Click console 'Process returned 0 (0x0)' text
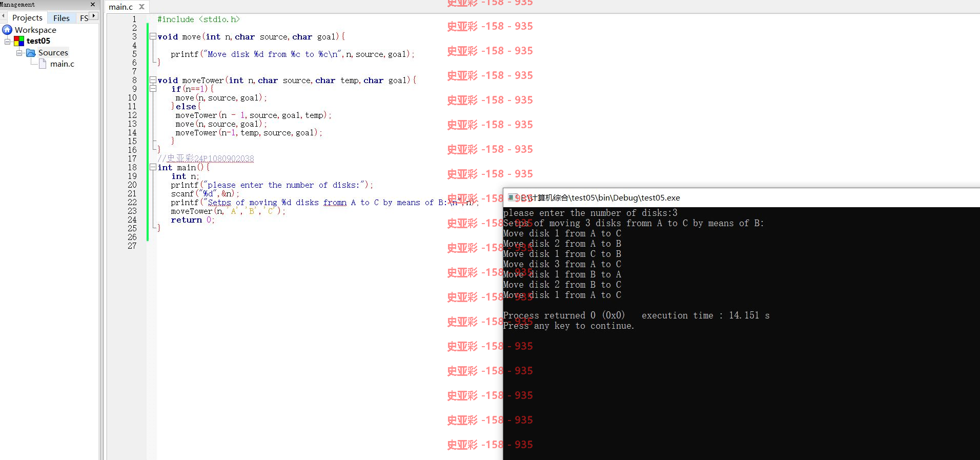The width and height of the screenshot is (980, 460). click(564, 315)
